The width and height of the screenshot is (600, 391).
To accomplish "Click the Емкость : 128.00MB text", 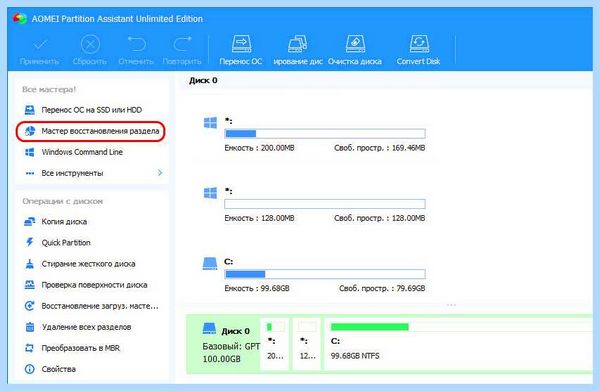I will (259, 218).
